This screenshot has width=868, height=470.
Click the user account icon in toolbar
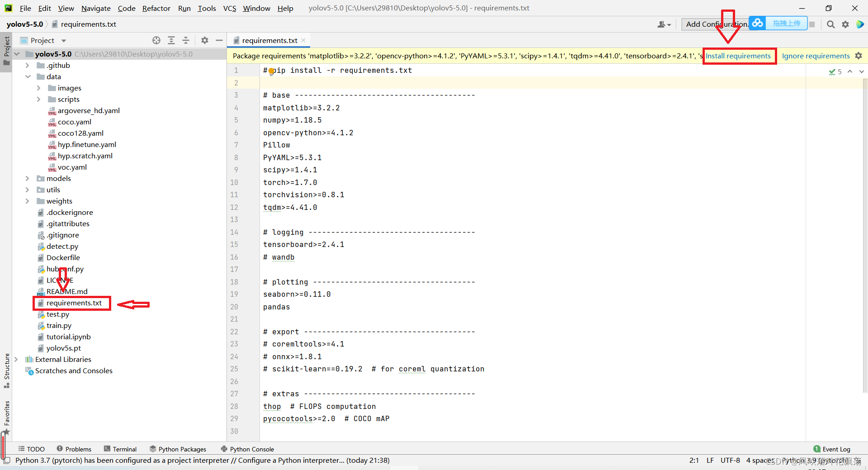664,24
